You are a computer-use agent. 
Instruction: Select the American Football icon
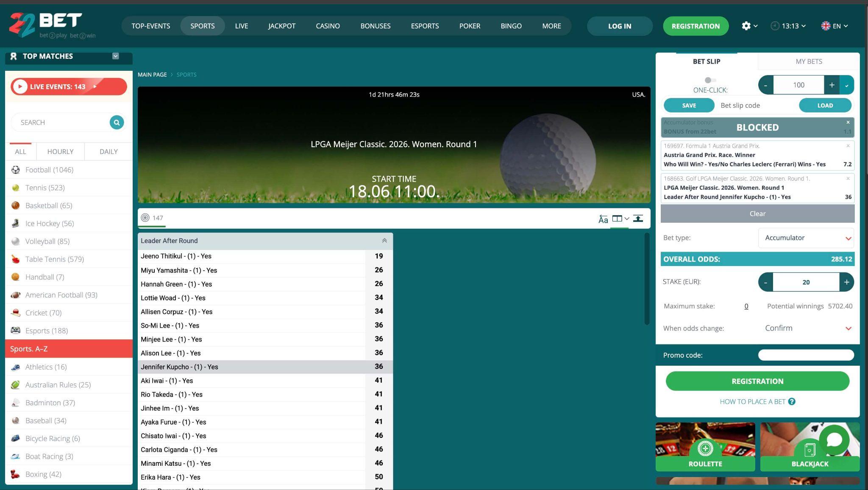click(16, 294)
